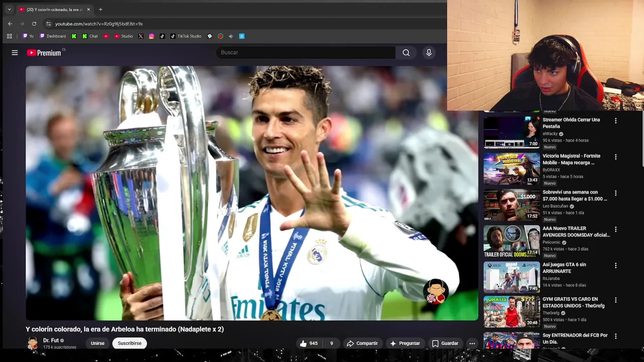Click the Suscribirse button
644x362 pixels.
tap(130, 343)
